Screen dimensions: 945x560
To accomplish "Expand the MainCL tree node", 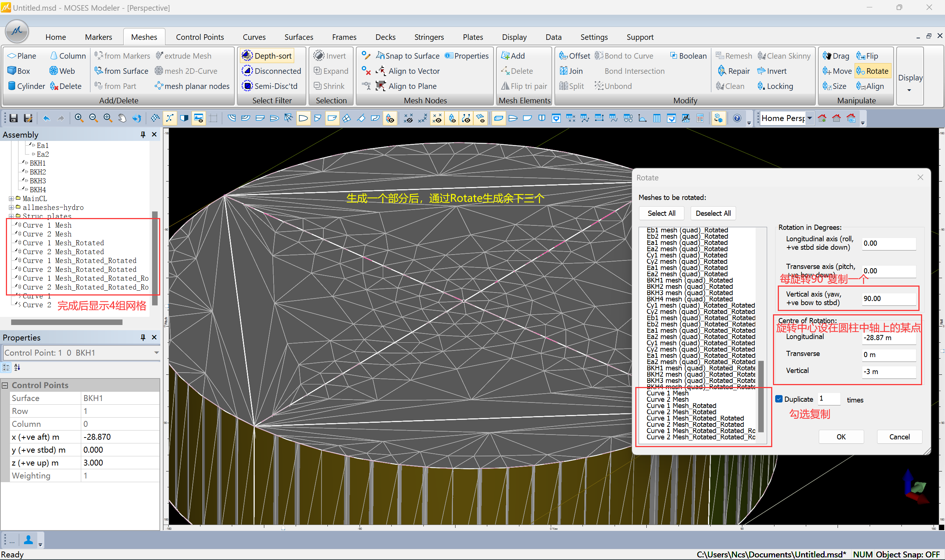I will tap(11, 198).
